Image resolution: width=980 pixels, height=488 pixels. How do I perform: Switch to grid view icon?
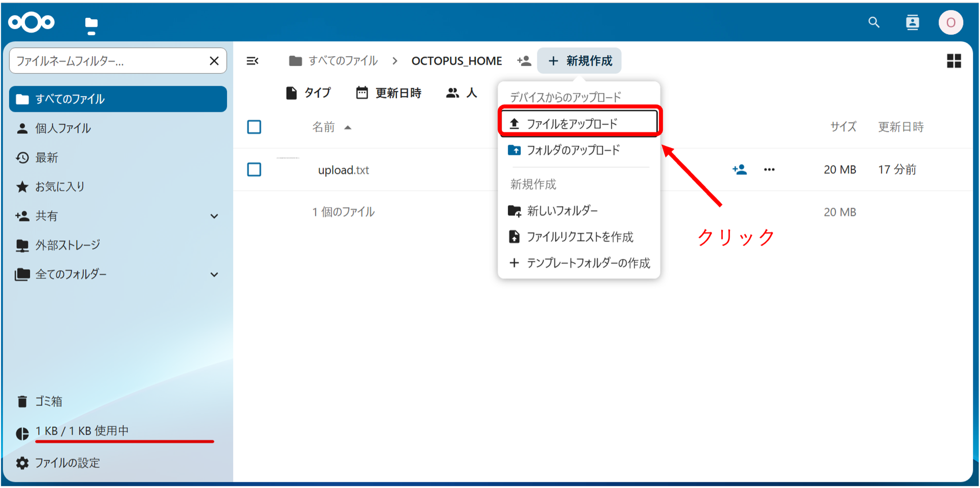pos(954,61)
